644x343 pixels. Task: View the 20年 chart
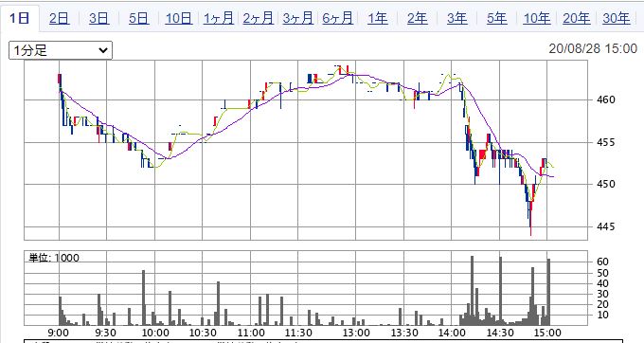(x=577, y=18)
